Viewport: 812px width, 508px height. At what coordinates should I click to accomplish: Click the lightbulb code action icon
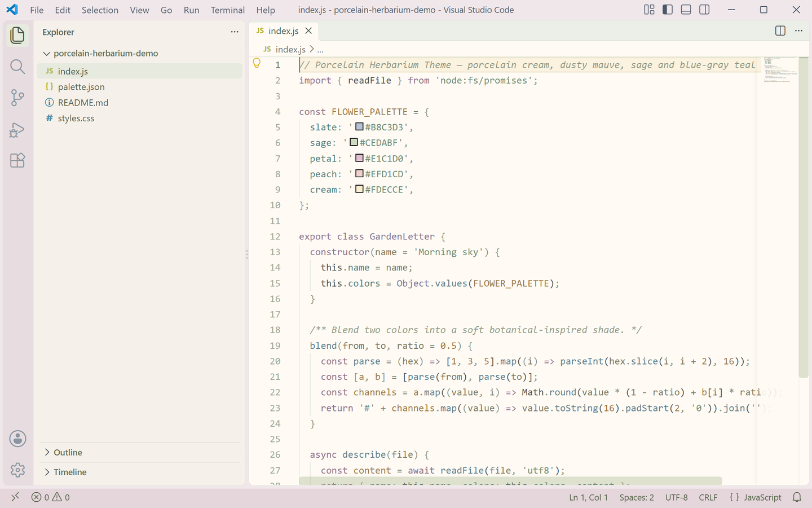pos(257,63)
